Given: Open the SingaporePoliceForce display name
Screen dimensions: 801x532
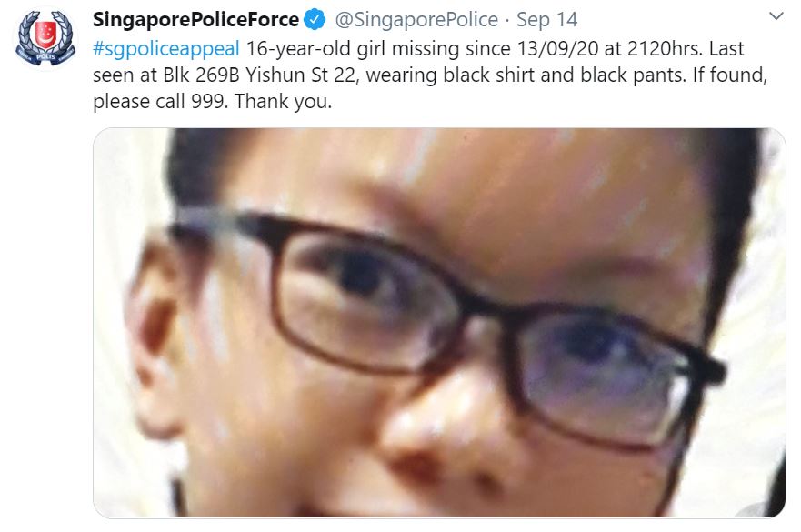Looking at the screenshot, I should pos(195,20).
